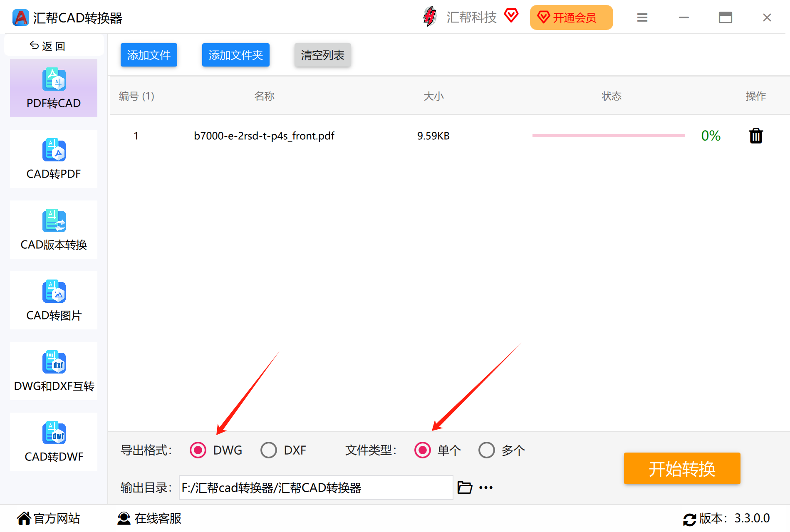Minimize the application window

[684, 17]
